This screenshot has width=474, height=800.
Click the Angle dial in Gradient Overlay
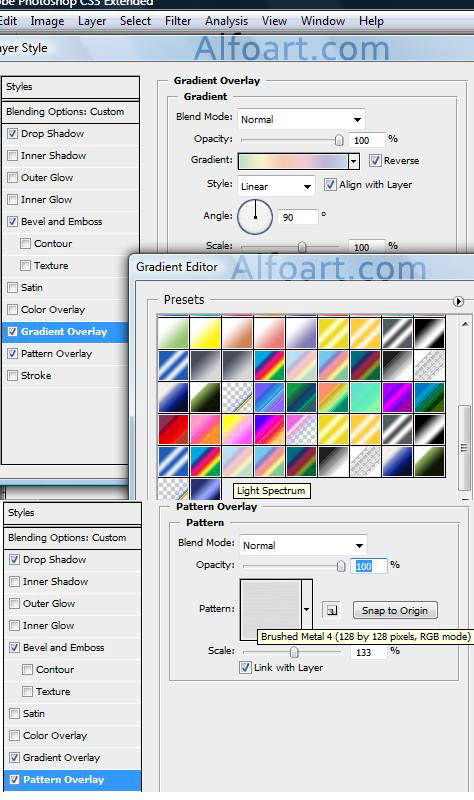click(x=255, y=217)
